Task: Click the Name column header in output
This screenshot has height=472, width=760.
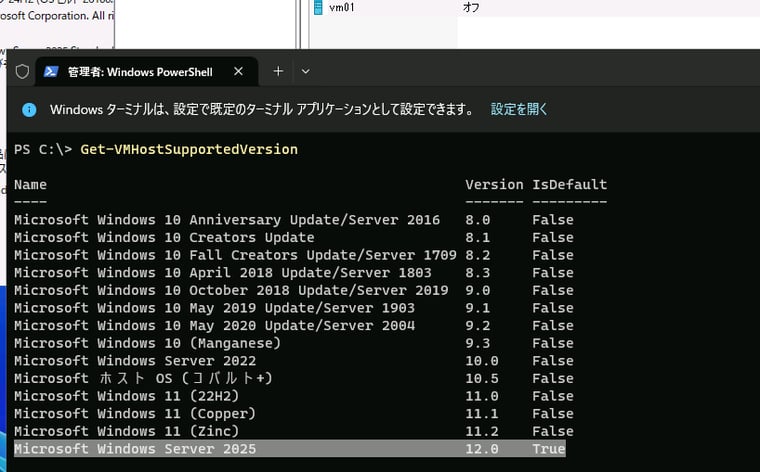Action: [30, 185]
